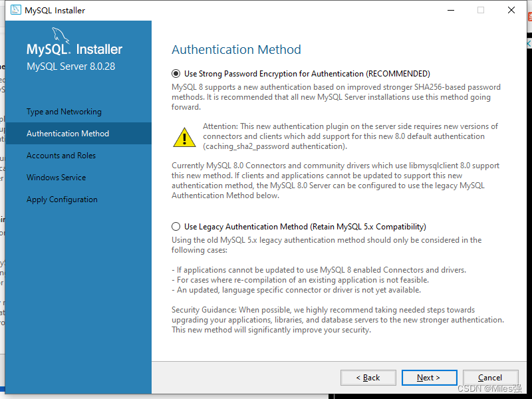532x399 pixels.
Task: Click the MySQL Installer title bar icon
Action: tap(15, 10)
